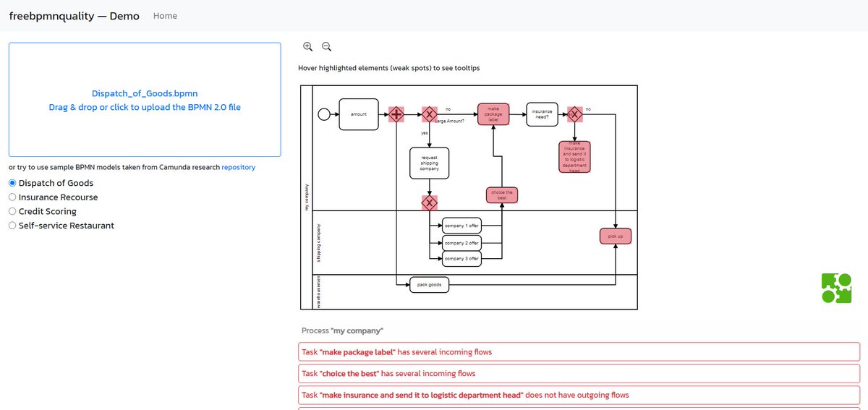Choose the Insurance Recourse sample model
The height and width of the screenshot is (410, 868).
12,197
